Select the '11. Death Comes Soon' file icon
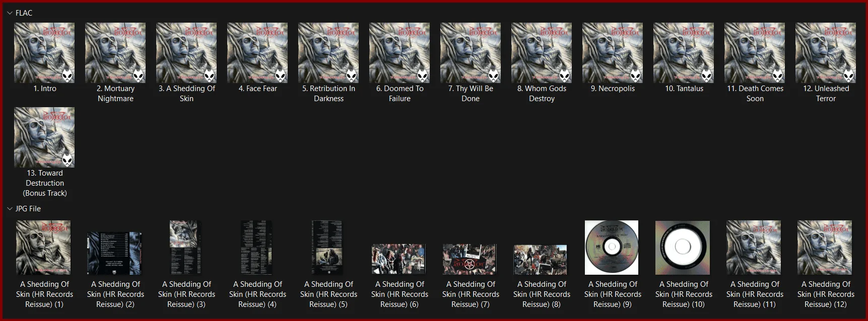Screen dimensions: 868x321 point(755,53)
